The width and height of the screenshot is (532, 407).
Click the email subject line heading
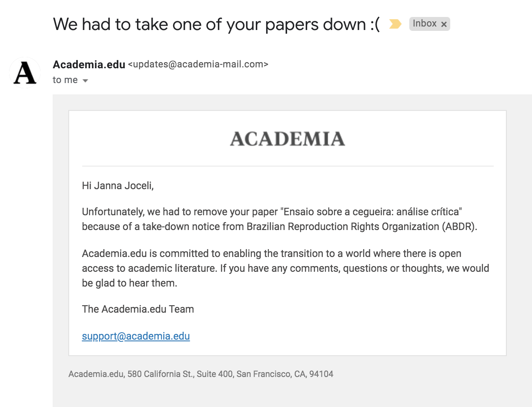point(216,24)
